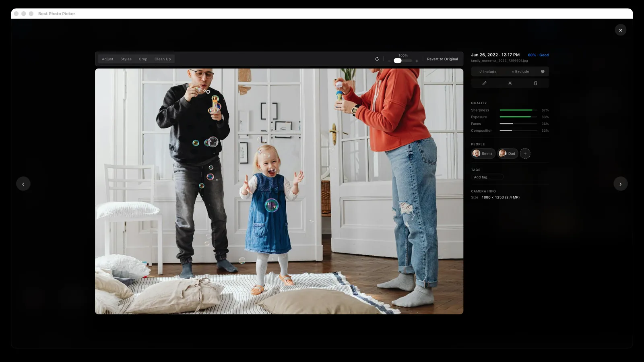The width and height of the screenshot is (644, 362).
Task: Click the Exposure value 83%
Action: [545, 117]
